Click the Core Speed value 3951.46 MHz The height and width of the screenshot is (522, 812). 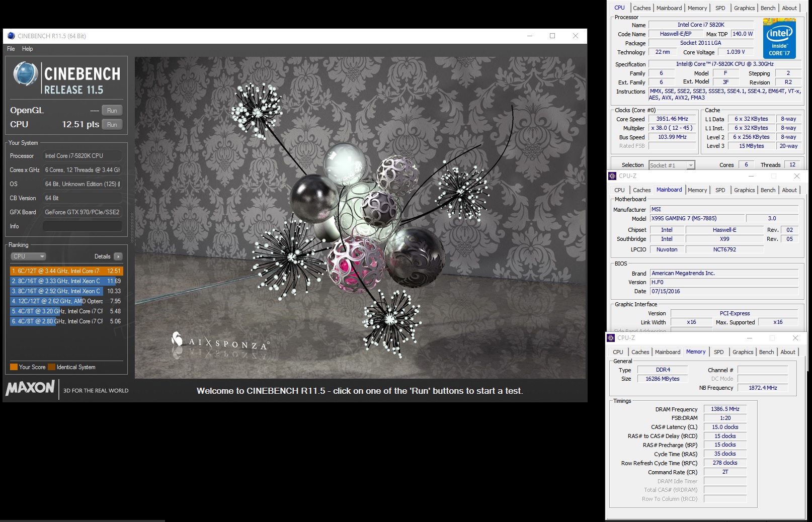click(x=672, y=119)
